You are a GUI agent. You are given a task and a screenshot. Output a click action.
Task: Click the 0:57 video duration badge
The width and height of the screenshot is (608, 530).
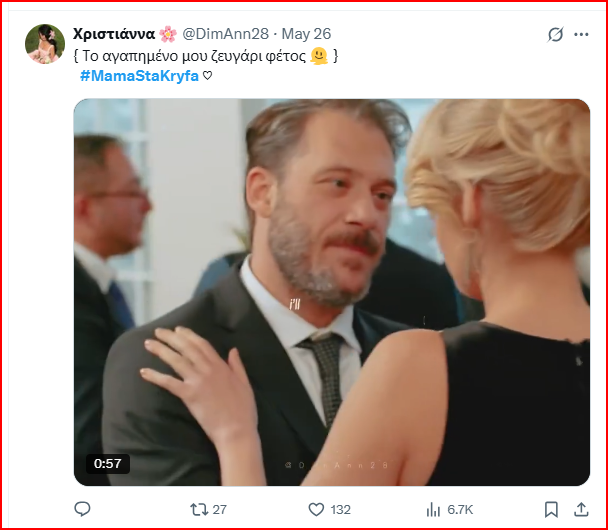[107, 463]
